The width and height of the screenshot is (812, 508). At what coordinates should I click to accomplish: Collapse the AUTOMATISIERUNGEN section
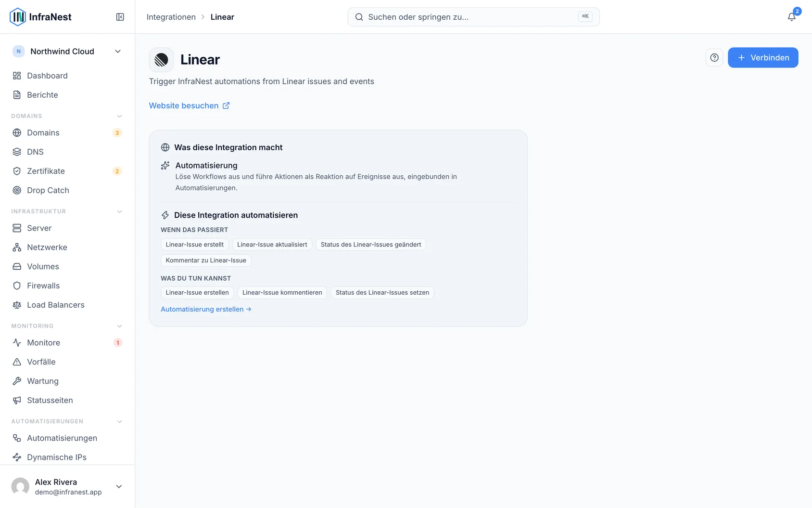[x=119, y=421]
